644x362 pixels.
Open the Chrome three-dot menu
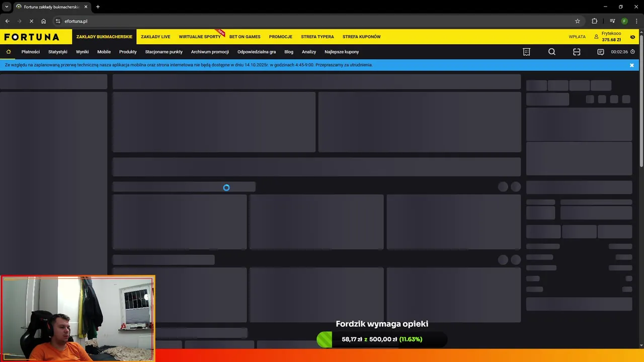click(x=636, y=21)
